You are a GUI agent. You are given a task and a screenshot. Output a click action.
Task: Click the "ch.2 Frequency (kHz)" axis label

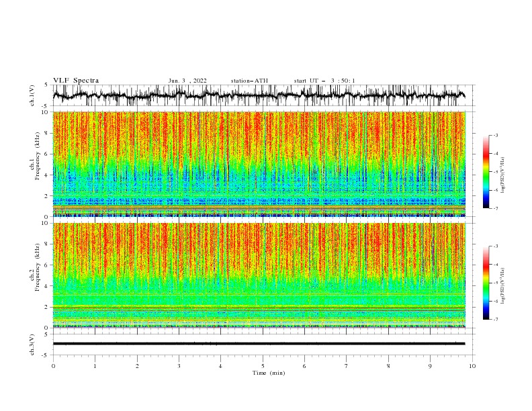[x=35, y=267]
